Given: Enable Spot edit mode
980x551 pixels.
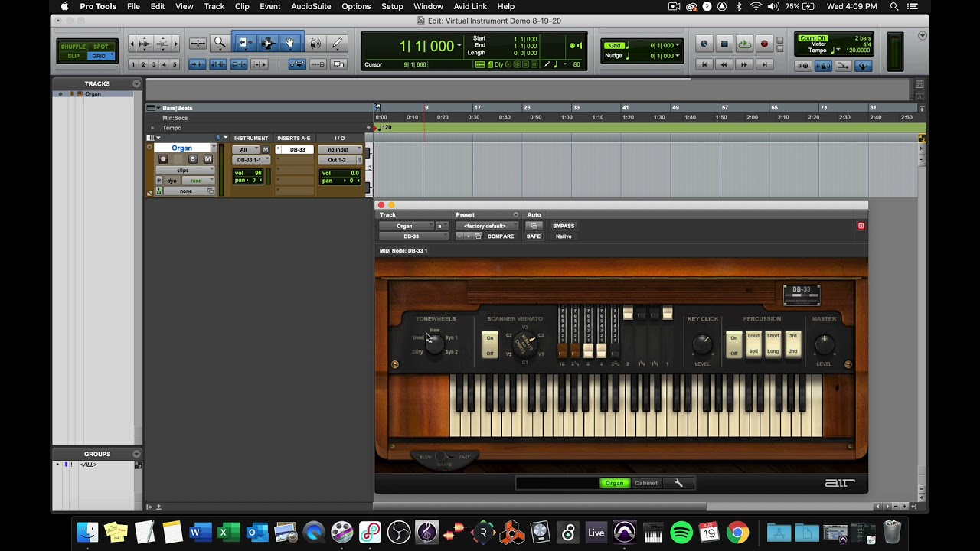Looking at the screenshot, I should coord(100,47).
